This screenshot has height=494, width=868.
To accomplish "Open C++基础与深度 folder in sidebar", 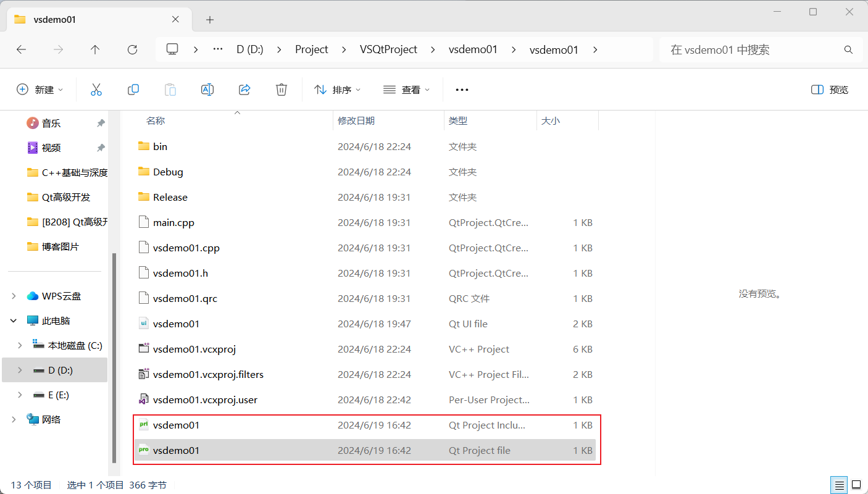I will (75, 173).
